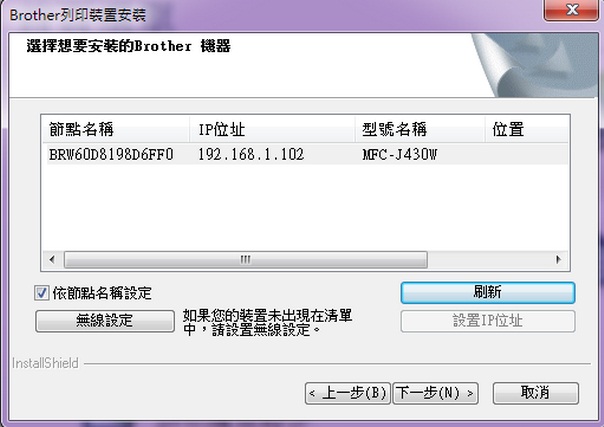Image resolution: width=604 pixels, height=427 pixels.
Task: Click the 位置 column header
Action: pos(526,129)
